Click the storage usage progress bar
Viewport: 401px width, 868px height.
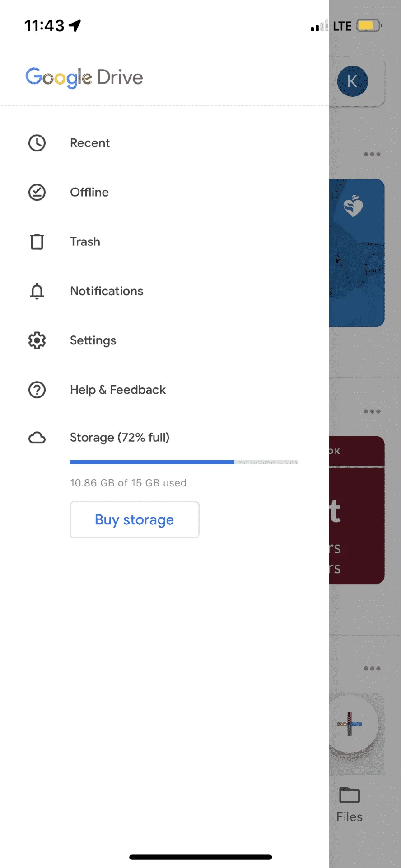click(x=184, y=462)
